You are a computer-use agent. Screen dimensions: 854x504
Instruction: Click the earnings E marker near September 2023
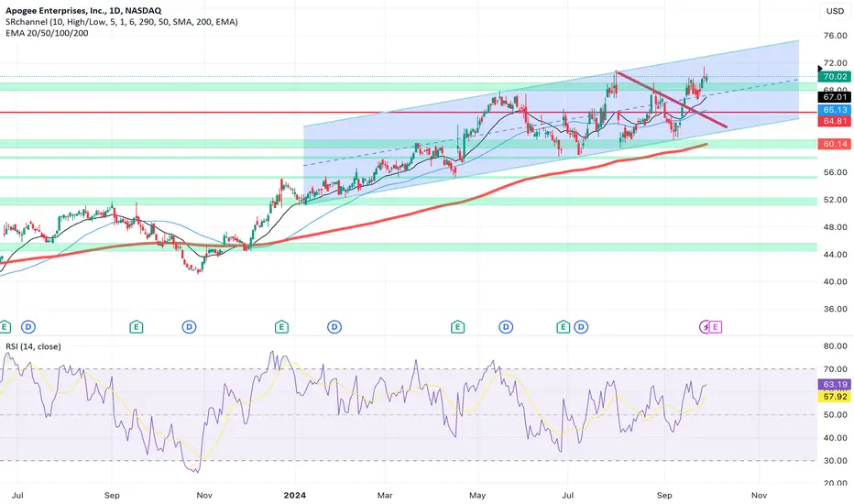[137, 327]
